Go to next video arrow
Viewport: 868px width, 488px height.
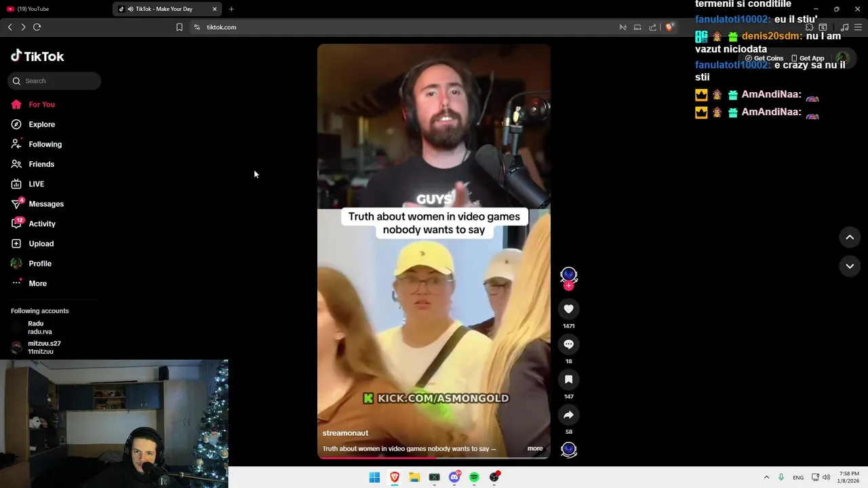pyautogui.click(x=850, y=266)
